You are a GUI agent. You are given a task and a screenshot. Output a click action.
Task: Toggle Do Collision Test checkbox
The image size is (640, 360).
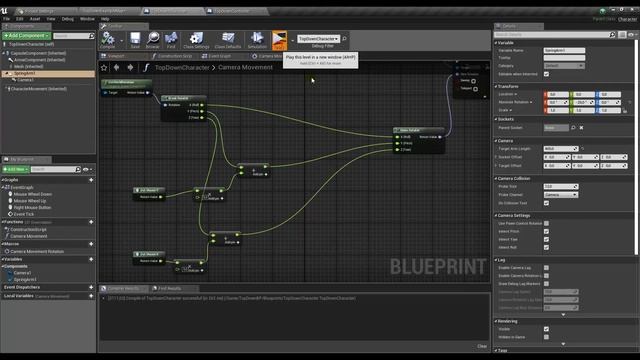pos(547,203)
